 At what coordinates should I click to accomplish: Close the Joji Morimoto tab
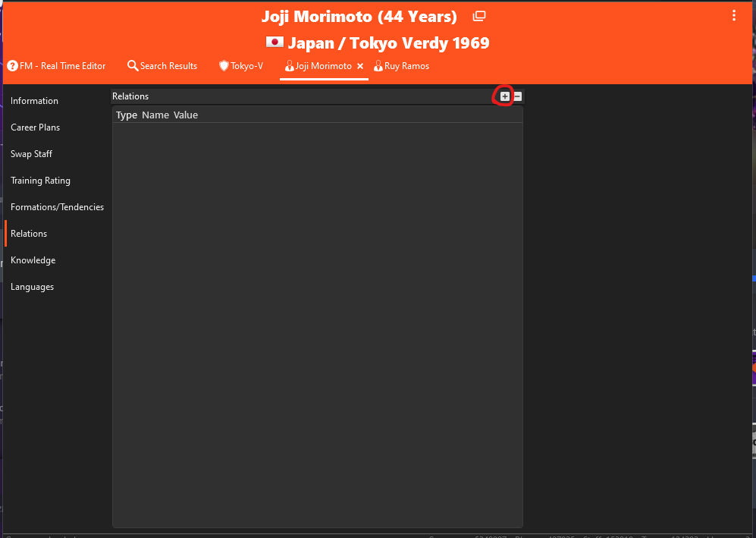click(x=360, y=66)
